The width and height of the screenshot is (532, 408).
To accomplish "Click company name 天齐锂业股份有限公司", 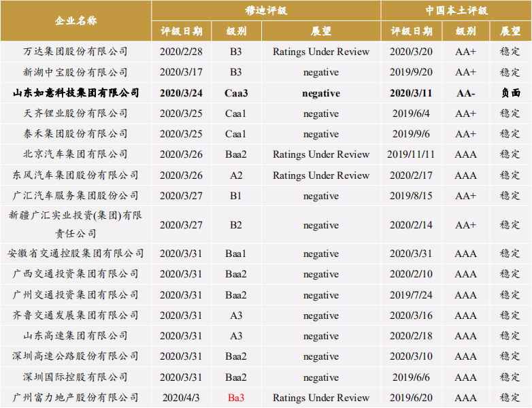I will 76,114.
